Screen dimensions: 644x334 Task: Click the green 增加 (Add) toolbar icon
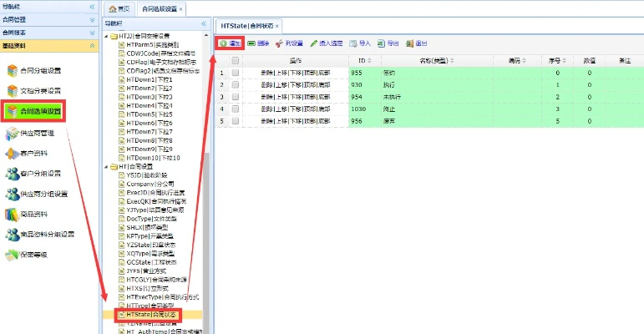point(223,43)
